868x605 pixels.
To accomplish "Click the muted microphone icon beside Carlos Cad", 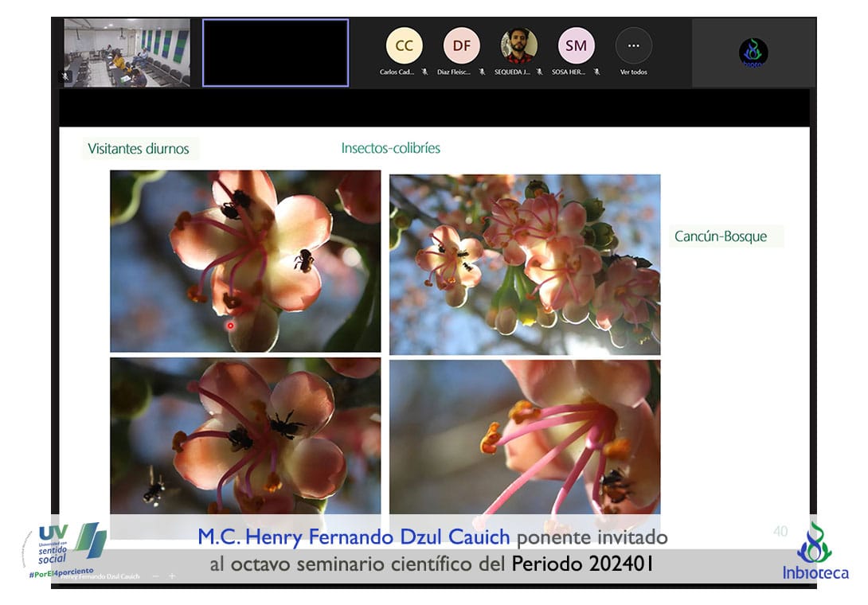I will pos(424,72).
